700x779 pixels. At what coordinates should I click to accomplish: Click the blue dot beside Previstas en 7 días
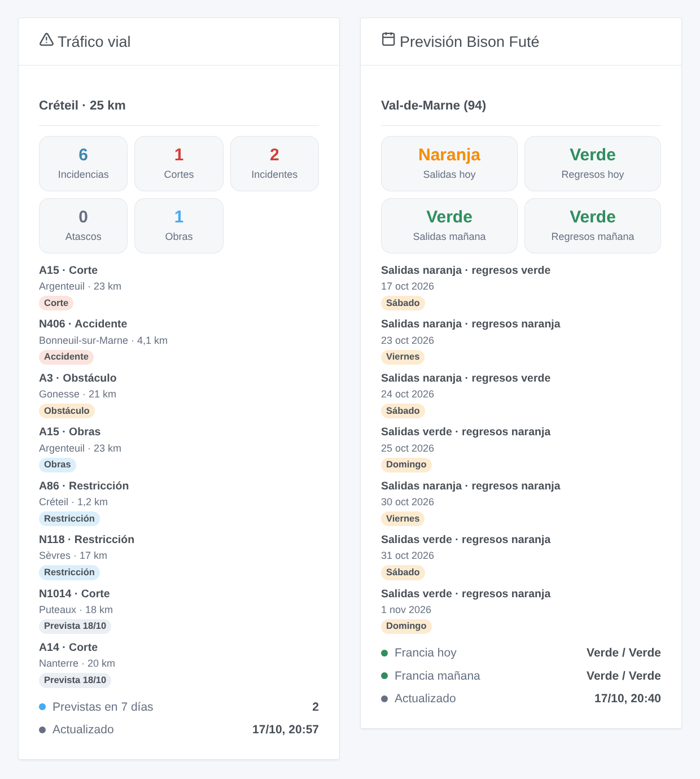(42, 707)
